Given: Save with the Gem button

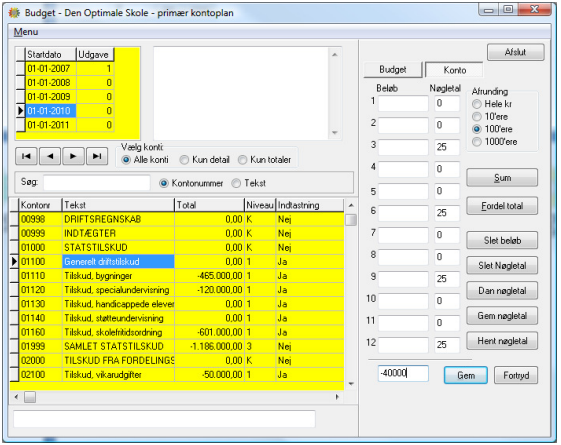Looking at the screenshot, I should coord(466,375).
